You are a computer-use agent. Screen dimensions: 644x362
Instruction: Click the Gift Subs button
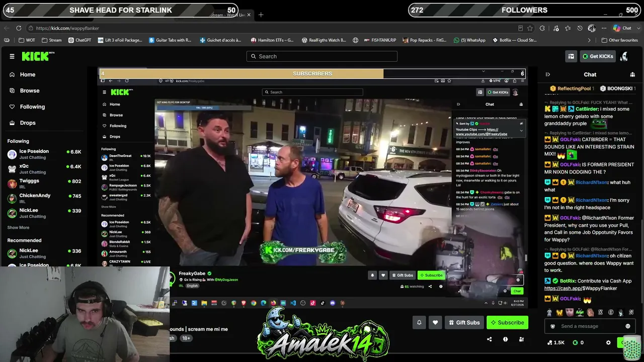(464, 322)
